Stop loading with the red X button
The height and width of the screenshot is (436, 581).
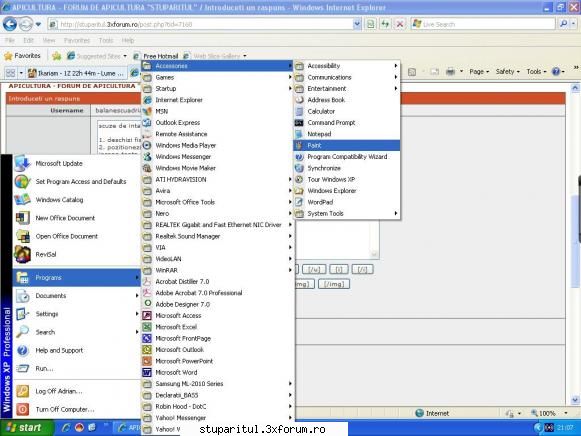pyautogui.click(x=400, y=24)
